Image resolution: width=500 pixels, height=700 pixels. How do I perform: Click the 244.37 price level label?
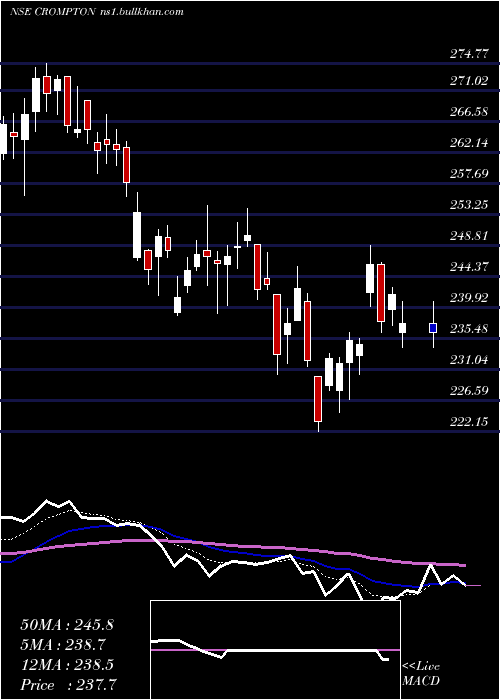point(468,267)
